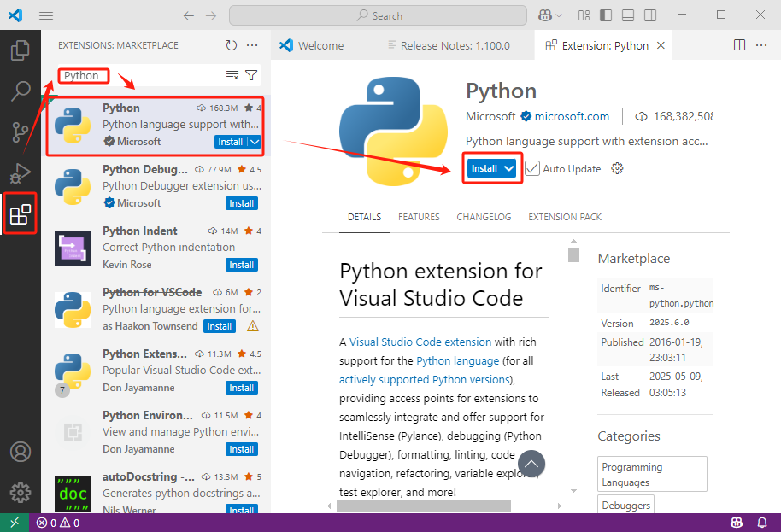Toggle the Auto Update checkbox
The width and height of the screenshot is (781, 532).
pos(532,169)
